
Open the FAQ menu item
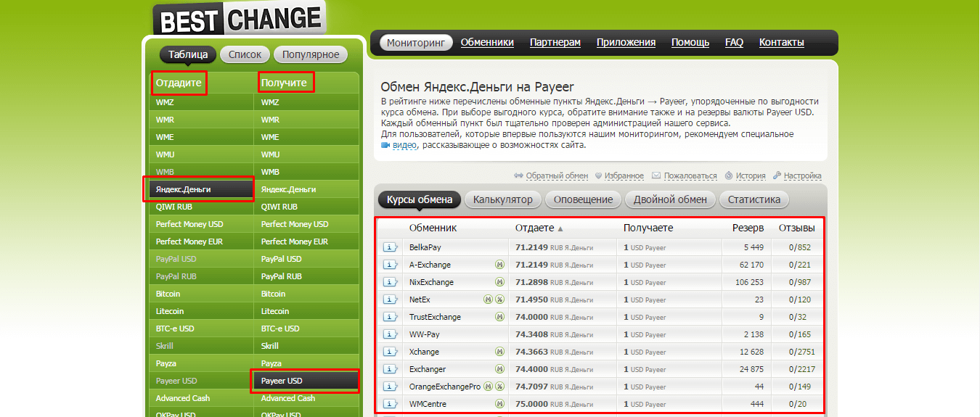(x=734, y=42)
